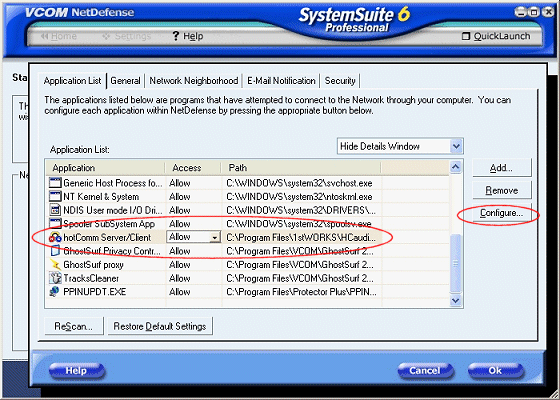Viewport: 560px width, 400px height.
Task: Click the NT Kernel & System row icon
Action: 55,197
